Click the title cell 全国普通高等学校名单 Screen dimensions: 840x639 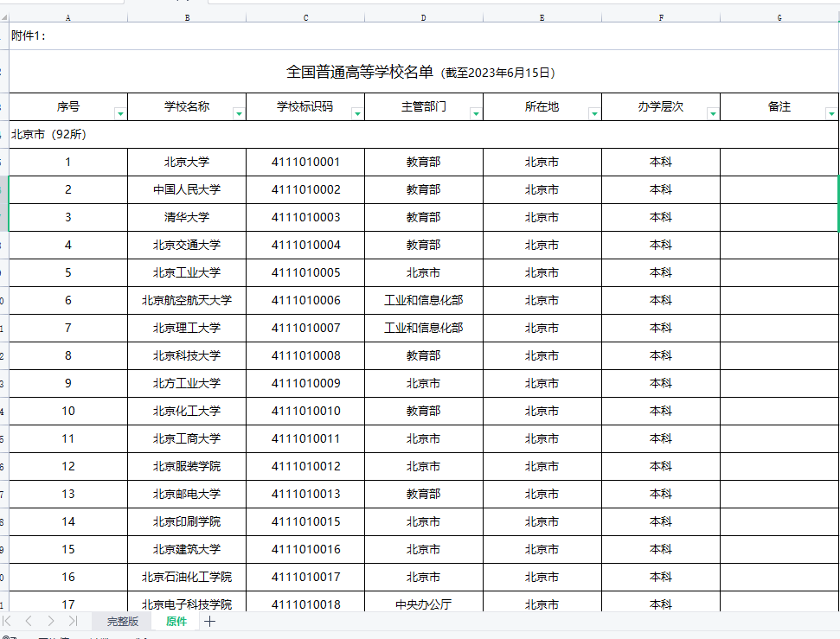[x=360, y=72]
